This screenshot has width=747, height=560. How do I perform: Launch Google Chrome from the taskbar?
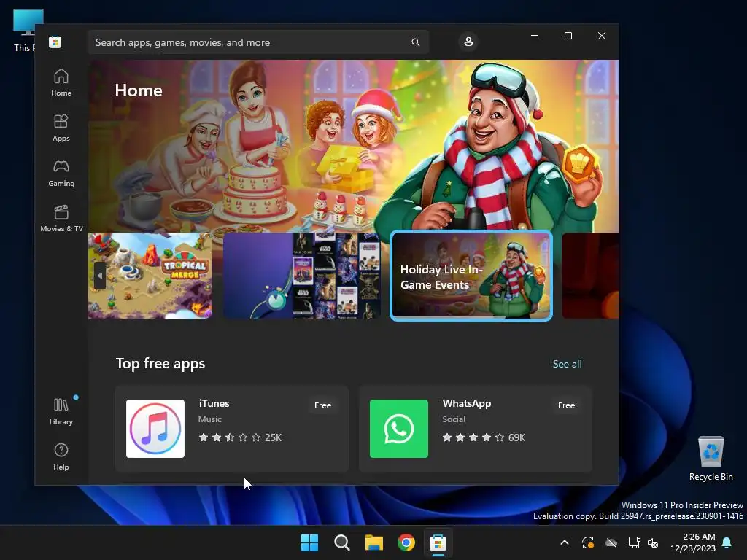tap(406, 542)
